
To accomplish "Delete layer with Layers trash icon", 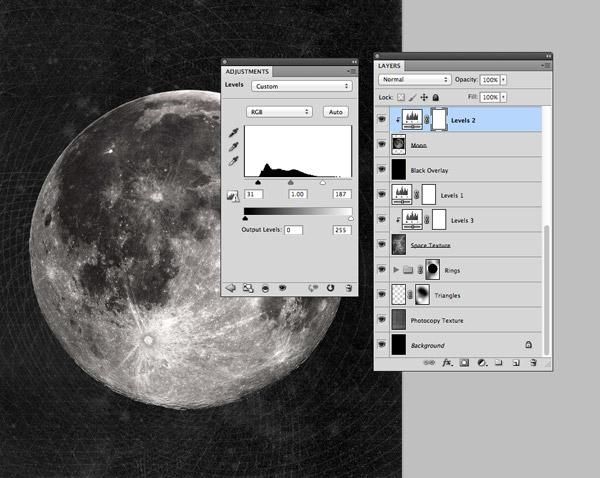I will 533,362.
